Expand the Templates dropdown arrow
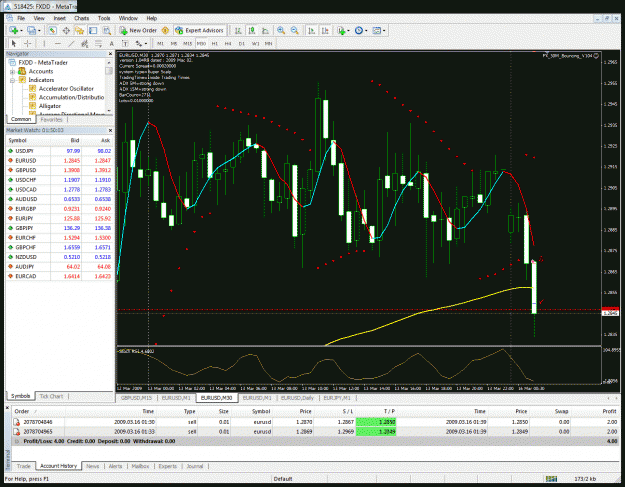Viewport: 625px width, 487px height. coord(384,30)
